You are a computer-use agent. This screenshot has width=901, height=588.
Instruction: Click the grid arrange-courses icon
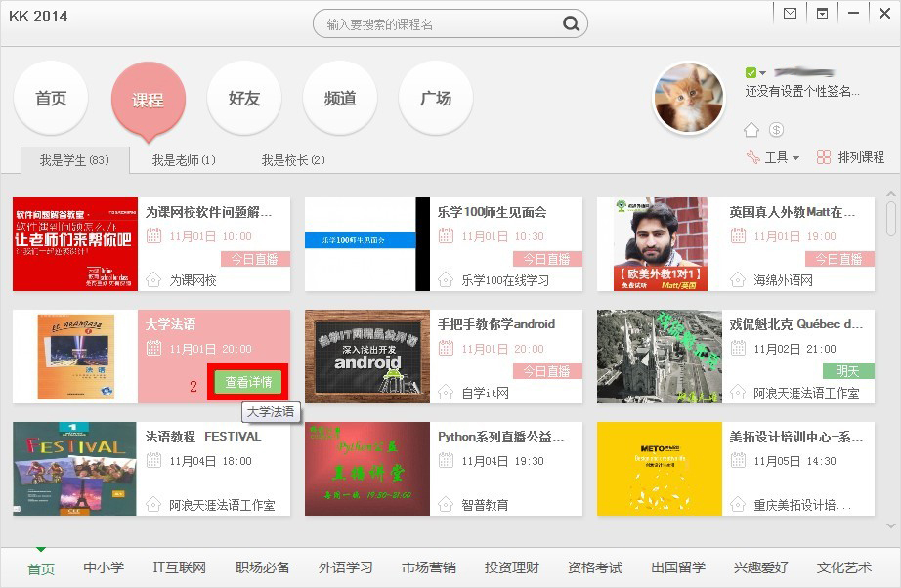click(x=824, y=157)
